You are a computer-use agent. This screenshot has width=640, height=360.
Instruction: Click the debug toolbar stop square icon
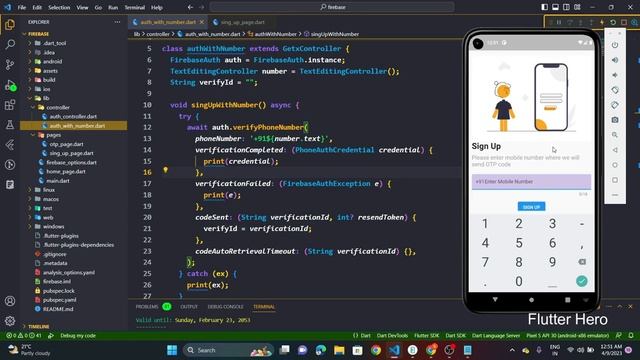tap(624, 22)
